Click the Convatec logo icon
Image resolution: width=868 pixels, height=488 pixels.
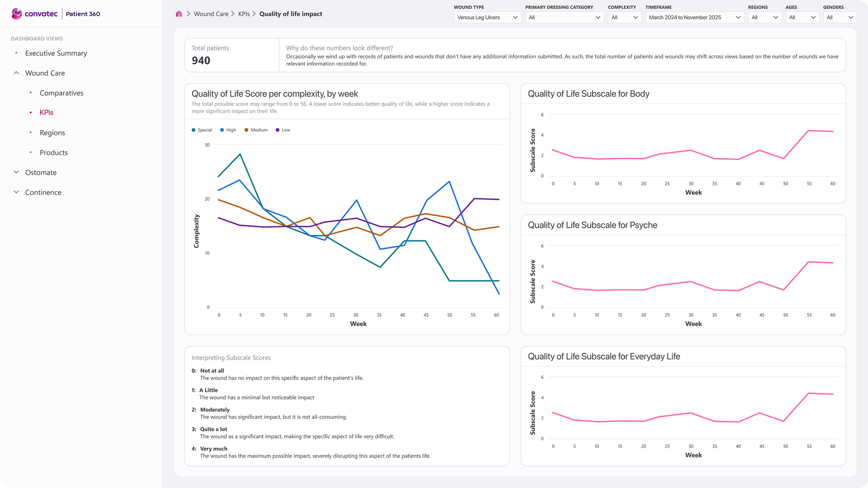tap(17, 14)
